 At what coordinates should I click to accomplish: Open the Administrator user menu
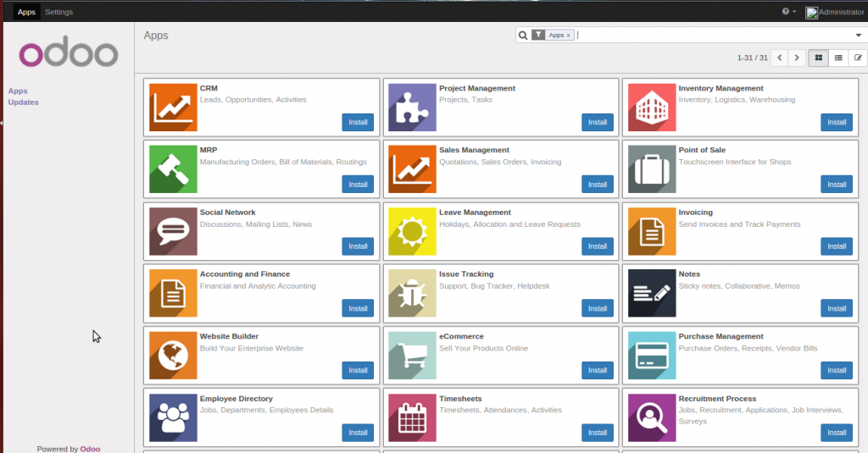pos(835,12)
